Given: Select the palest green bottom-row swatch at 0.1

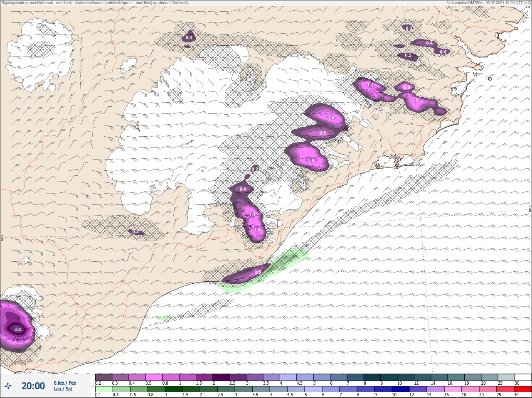Looking at the screenshot, I should (103, 389).
